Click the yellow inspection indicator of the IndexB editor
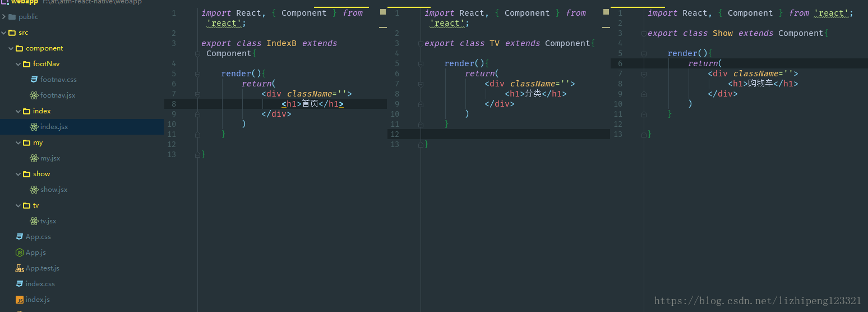 [383, 11]
